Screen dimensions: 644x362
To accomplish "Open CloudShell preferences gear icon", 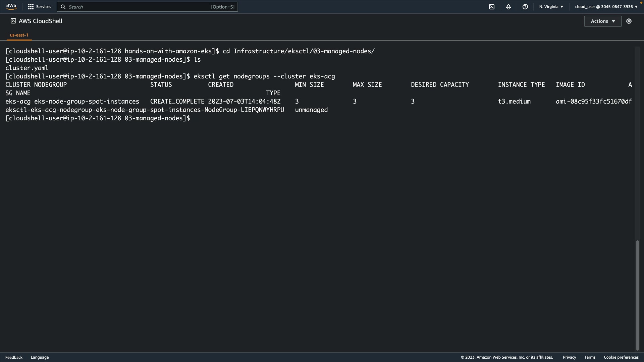I will (x=629, y=21).
